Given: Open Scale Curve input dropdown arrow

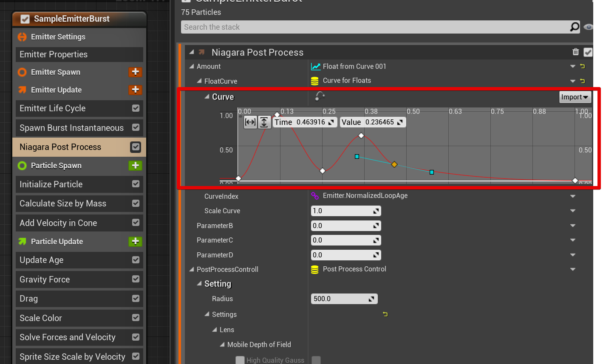Looking at the screenshot, I should 573,211.
